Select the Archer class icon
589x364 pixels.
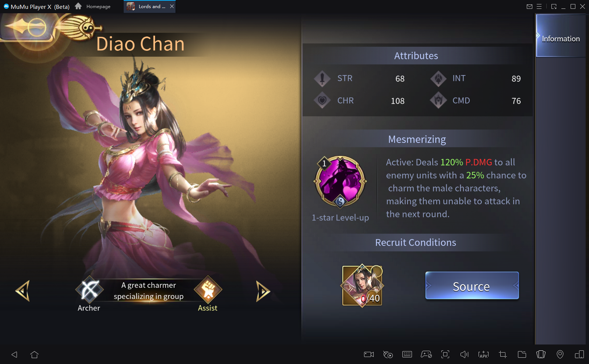(89, 290)
